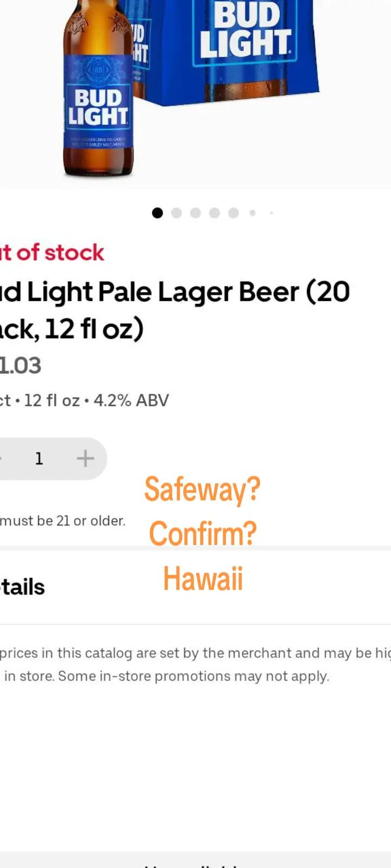
Task: Tap the Bud Light Pale Lager title
Action: (x=175, y=310)
